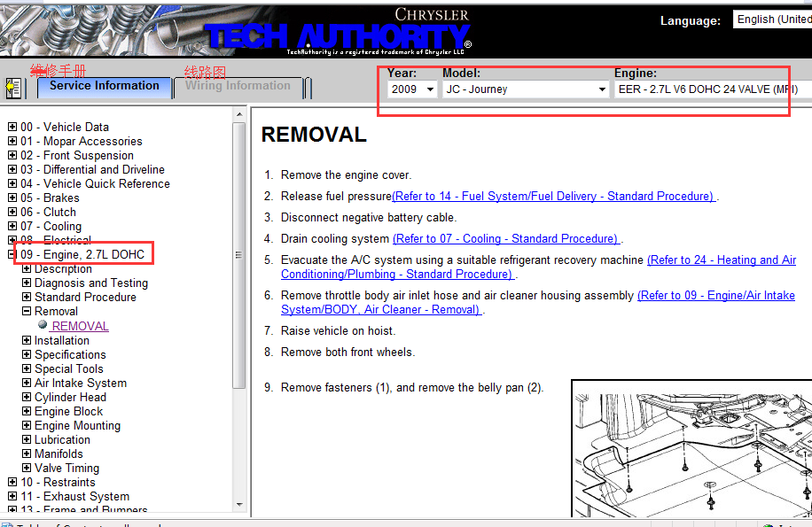The image size is (812, 527).
Task: Collapse the Removal subsection node
Action: (27, 311)
